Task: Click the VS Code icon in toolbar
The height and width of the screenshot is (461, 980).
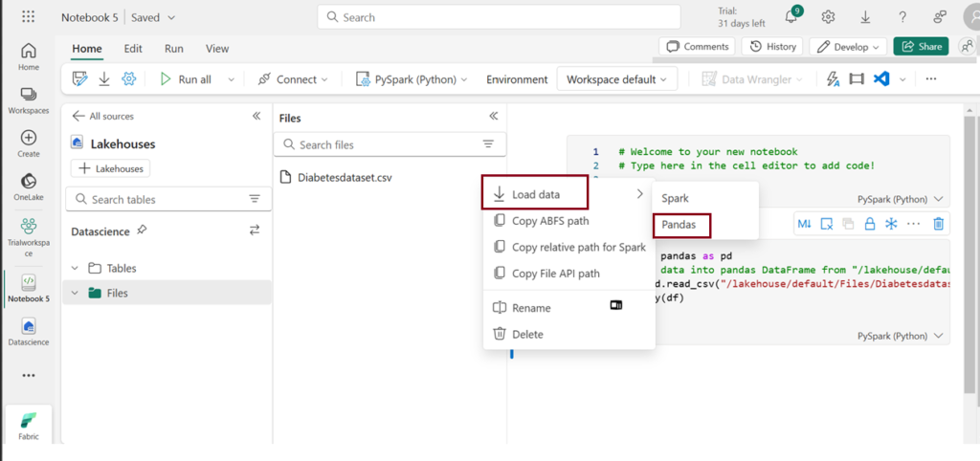Action: pos(880,79)
